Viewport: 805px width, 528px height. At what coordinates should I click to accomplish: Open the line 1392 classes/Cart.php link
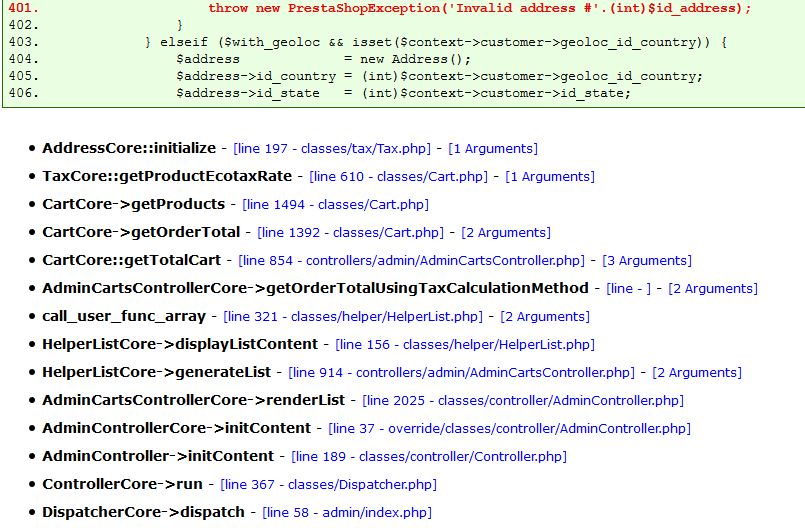point(350,233)
